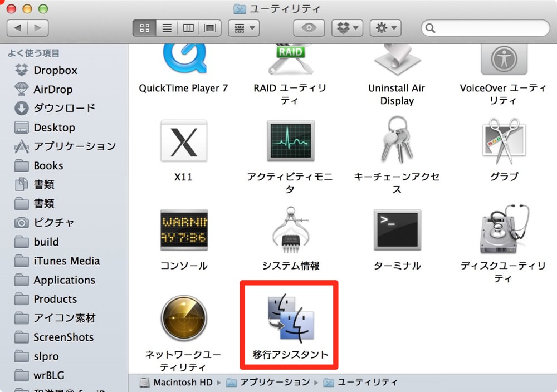Open slpro folder in the sidebar

[64, 356]
